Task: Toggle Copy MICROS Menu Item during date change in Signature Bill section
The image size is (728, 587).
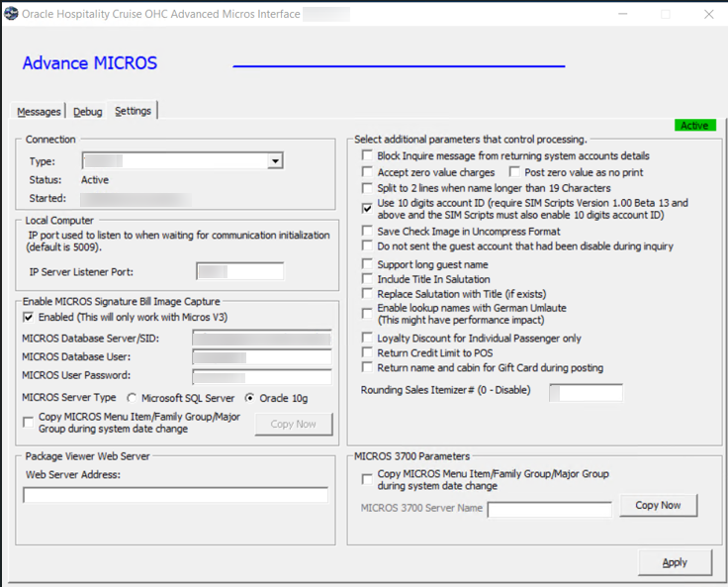Action: tap(29, 422)
